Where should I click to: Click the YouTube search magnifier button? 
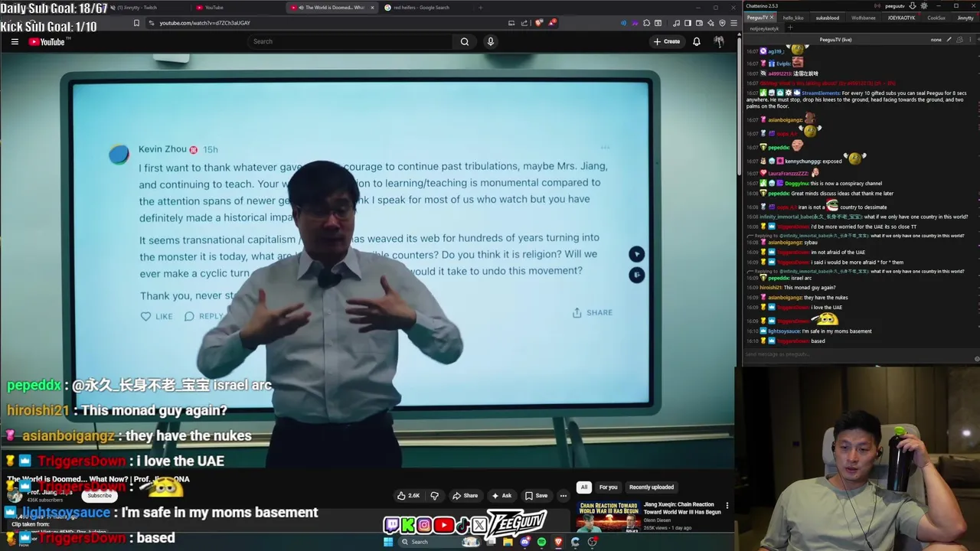[x=465, y=41]
